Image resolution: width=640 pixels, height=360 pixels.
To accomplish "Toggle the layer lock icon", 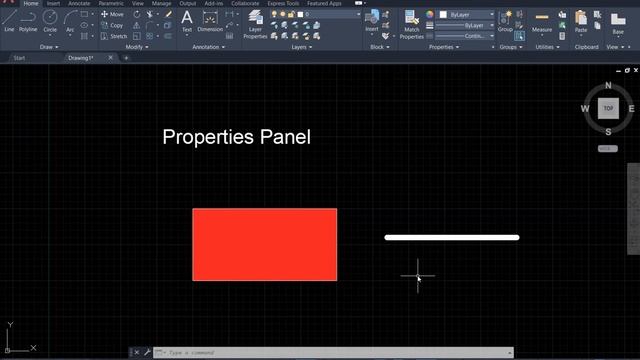I will 291,14.
